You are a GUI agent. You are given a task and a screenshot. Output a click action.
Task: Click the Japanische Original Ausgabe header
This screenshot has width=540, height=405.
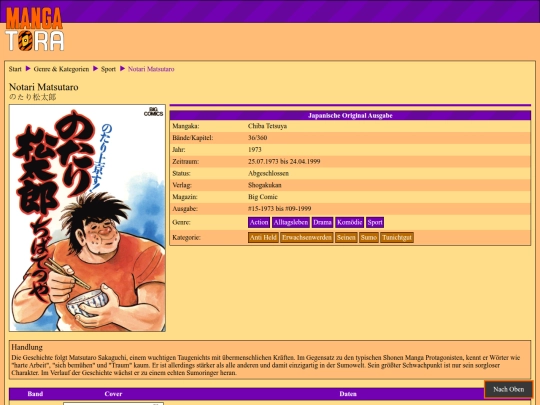350,116
